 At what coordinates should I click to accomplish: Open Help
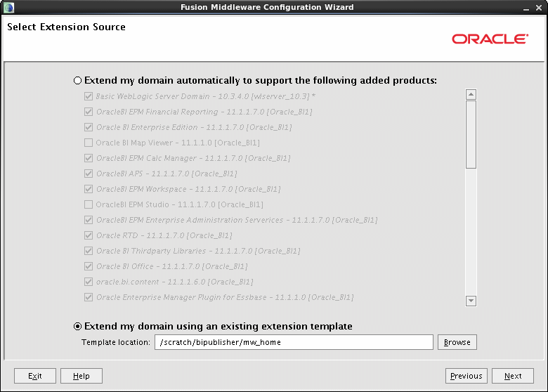pos(81,376)
